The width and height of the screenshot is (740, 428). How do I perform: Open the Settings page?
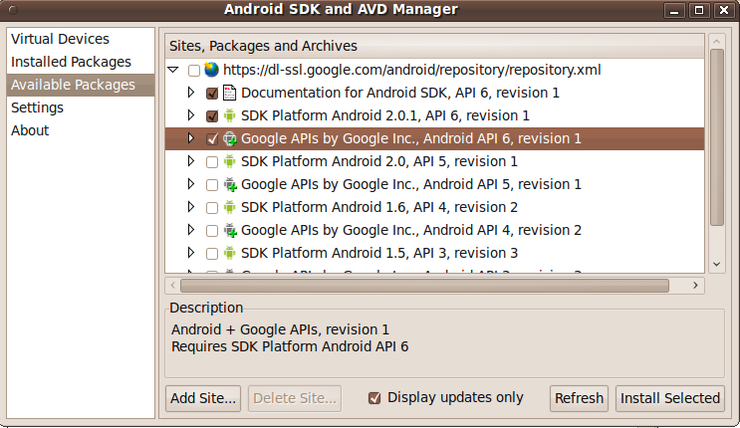pyautogui.click(x=80, y=108)
